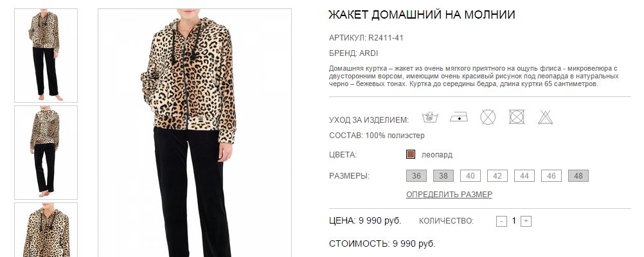The image size is (644, 257).
Task: Choose size 42
Action: click(497, 175)
